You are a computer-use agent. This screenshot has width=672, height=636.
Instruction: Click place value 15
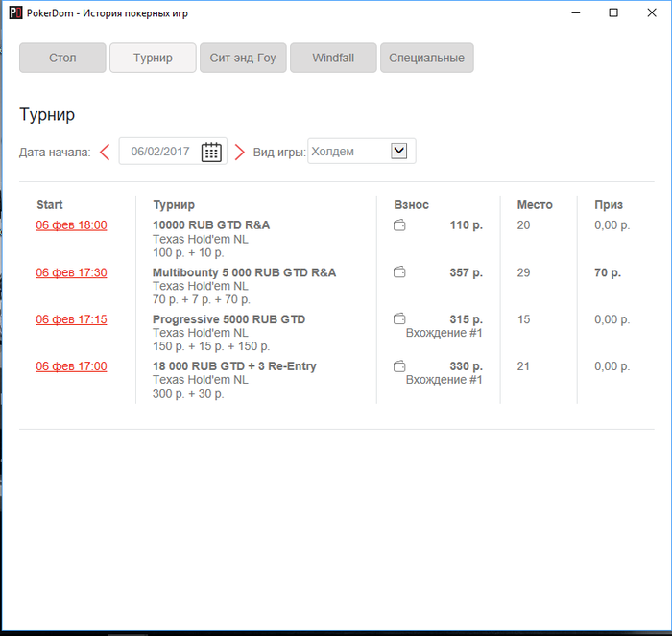tap(523, 319)
